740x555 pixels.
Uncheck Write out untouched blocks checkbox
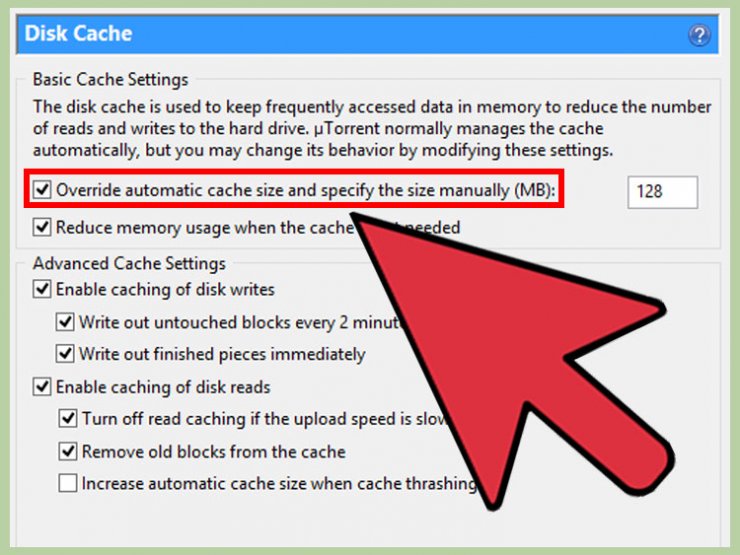pos(65,322)
